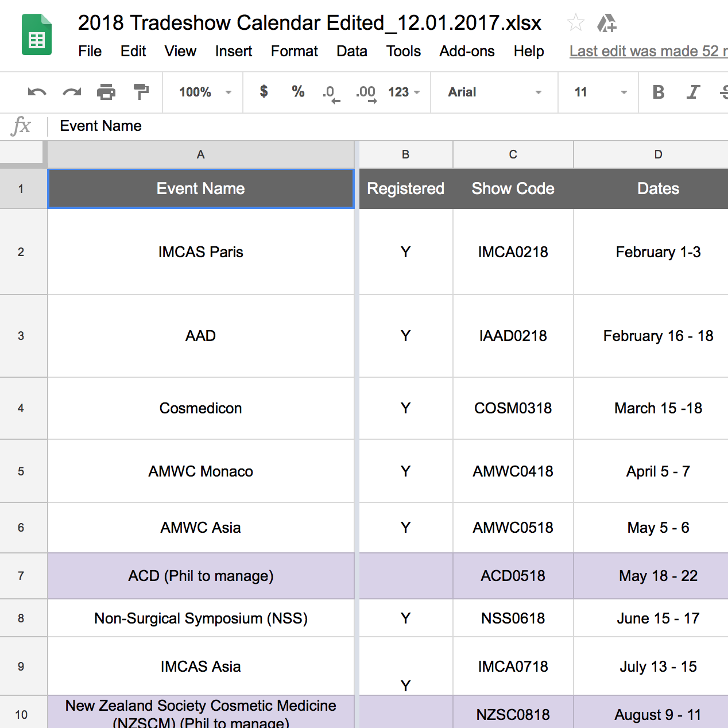Select the AMWC0418 show code cell

click(x=513, y=471)
